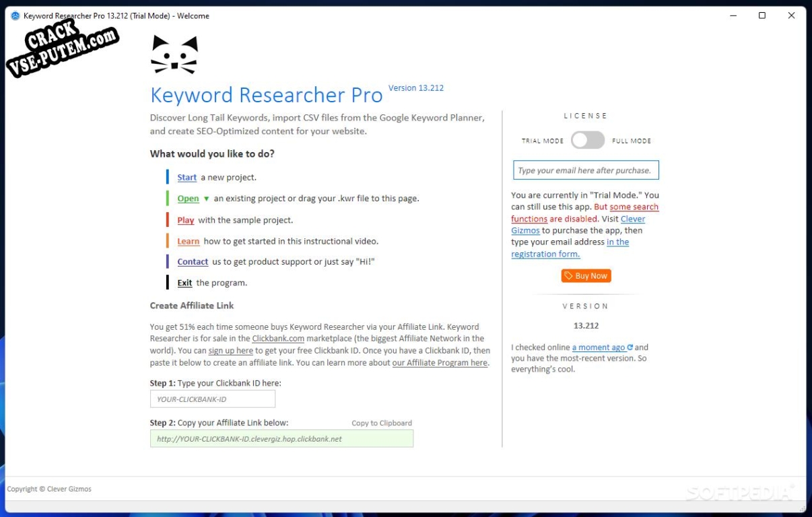The width and height of the screenshot is (812, 517).
Task: Minimize the Keyword Researcher Pro window
Action: 732,15
